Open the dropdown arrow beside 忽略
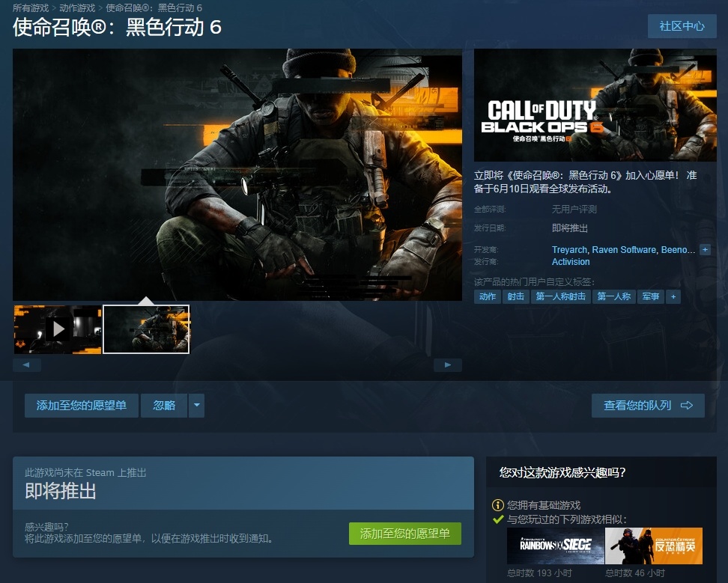Viewport: 728px width, 583px height. point(197,406)
